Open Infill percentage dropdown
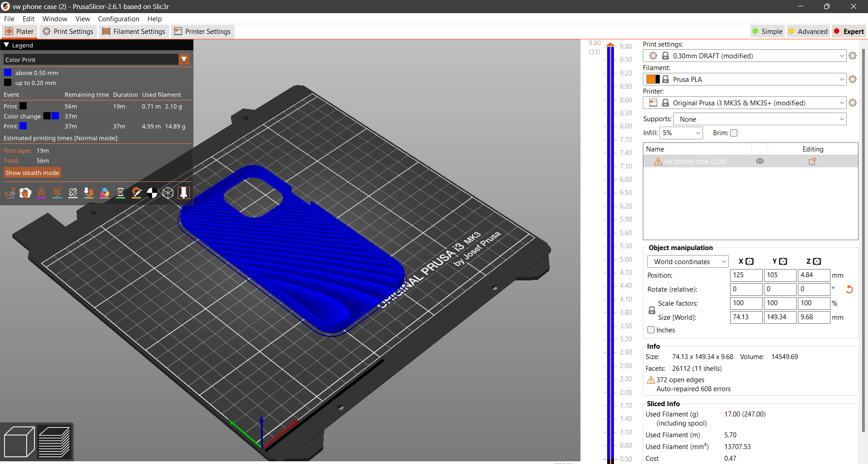This screenshot has height=464, width=868. [681, 133]
